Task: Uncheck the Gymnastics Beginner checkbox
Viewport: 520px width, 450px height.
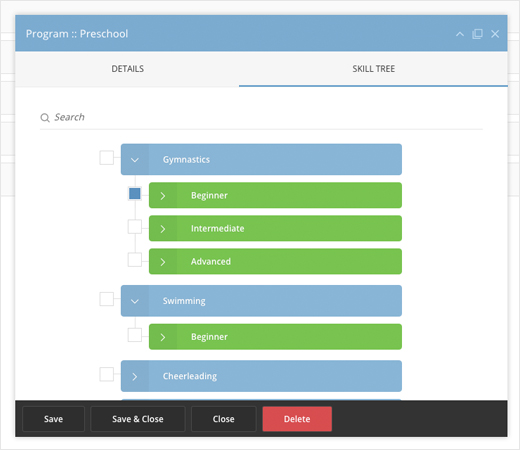Action: pos(135,193)
